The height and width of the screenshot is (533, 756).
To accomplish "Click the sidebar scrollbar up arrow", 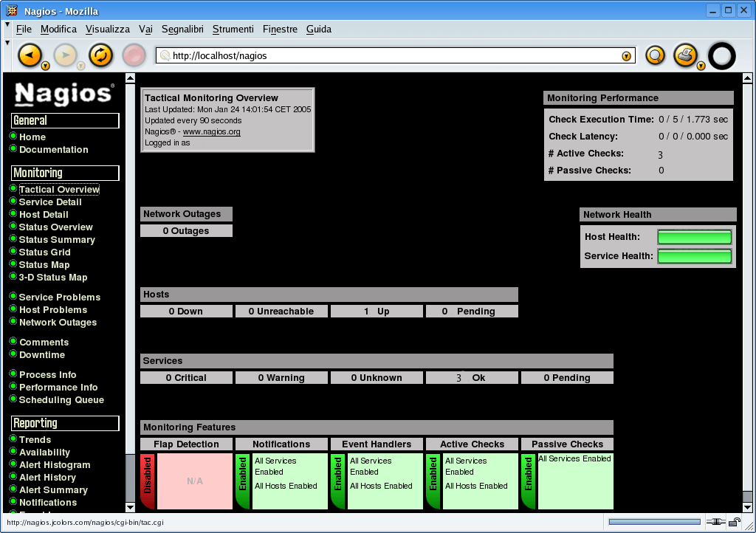I will 130,78.
